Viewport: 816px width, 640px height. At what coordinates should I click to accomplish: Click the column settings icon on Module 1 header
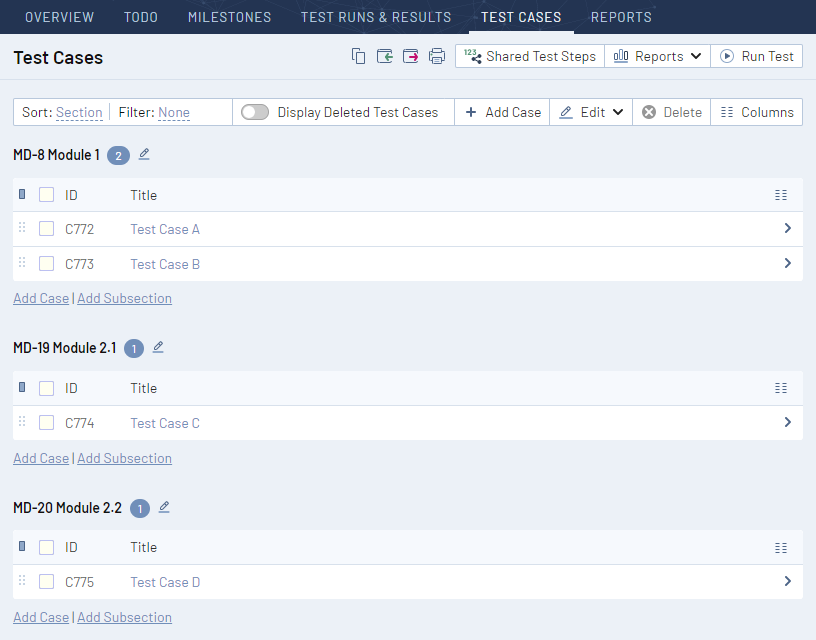(781, 195)
